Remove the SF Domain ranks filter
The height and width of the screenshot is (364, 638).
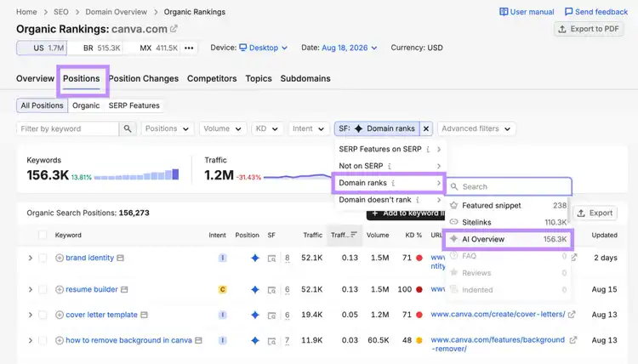click(x=426, y=128)
